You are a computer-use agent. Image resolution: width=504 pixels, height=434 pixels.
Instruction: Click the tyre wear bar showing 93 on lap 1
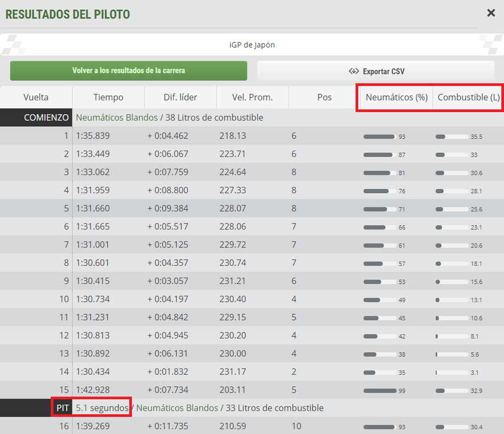click(x=380, y=137)
